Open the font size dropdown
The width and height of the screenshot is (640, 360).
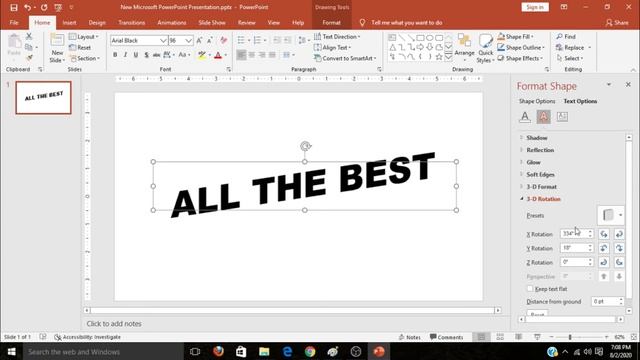(188, 40)
